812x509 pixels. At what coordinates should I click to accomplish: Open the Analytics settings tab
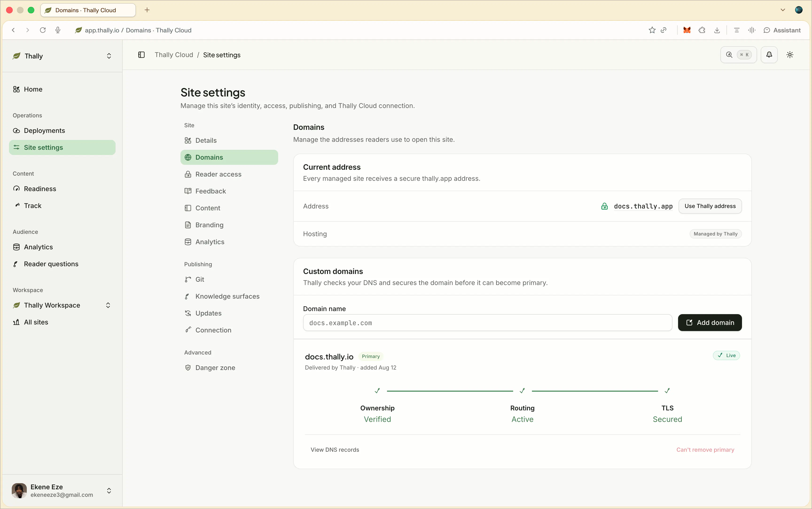pos(229,242)
